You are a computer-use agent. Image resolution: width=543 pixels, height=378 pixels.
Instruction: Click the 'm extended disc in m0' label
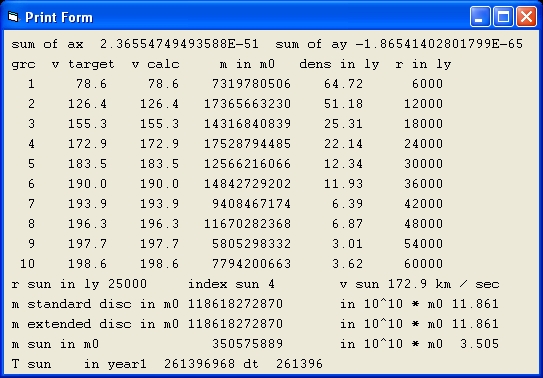(95, 324)
